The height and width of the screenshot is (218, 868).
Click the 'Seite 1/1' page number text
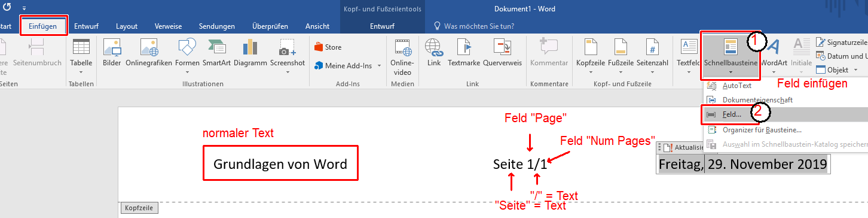[520, 163]
